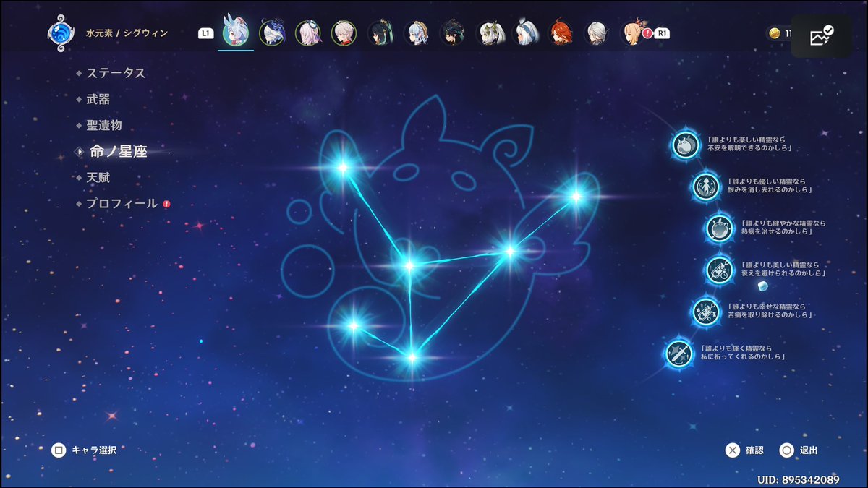Open the constellation icon beside 熱病を治せるのかしら

(720, 228)
